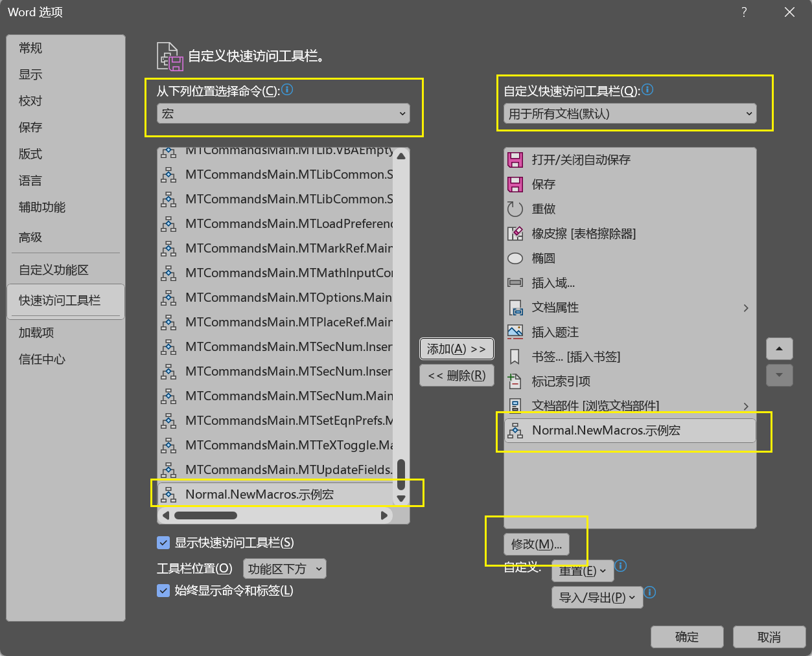Screen dimensions: 812x656
Task: Click the vertical scrollbar thumb of the command list
Action: (x=401, y=475)
